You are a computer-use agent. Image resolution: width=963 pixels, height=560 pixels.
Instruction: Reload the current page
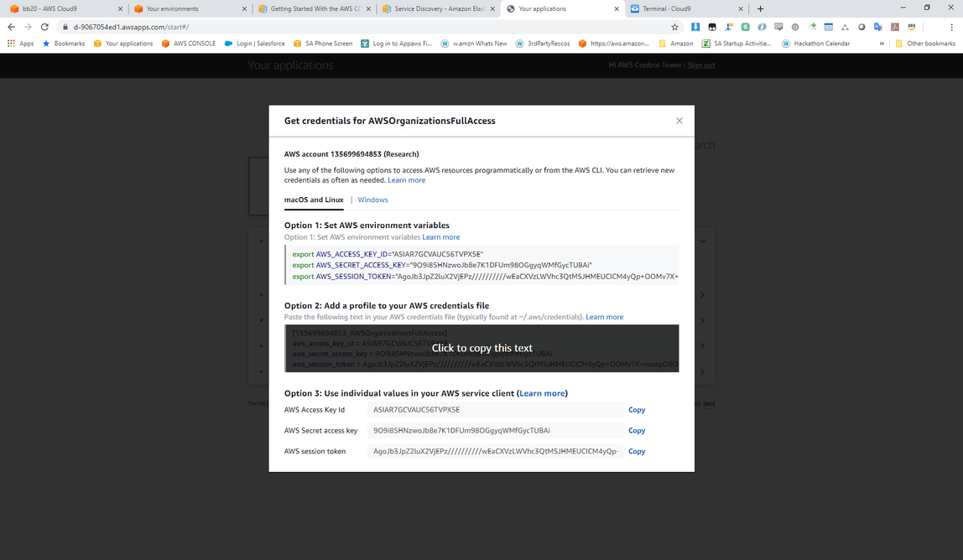coord(44,27)
